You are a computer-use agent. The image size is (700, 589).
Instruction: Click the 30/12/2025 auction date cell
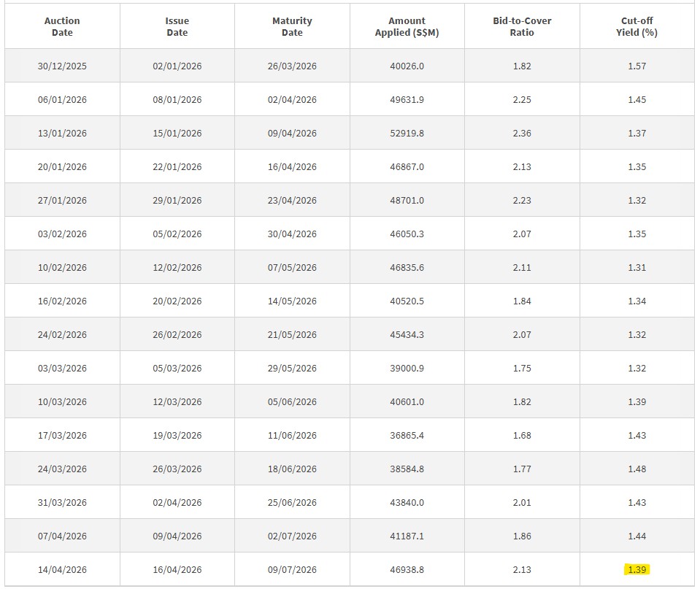(62, 66)
